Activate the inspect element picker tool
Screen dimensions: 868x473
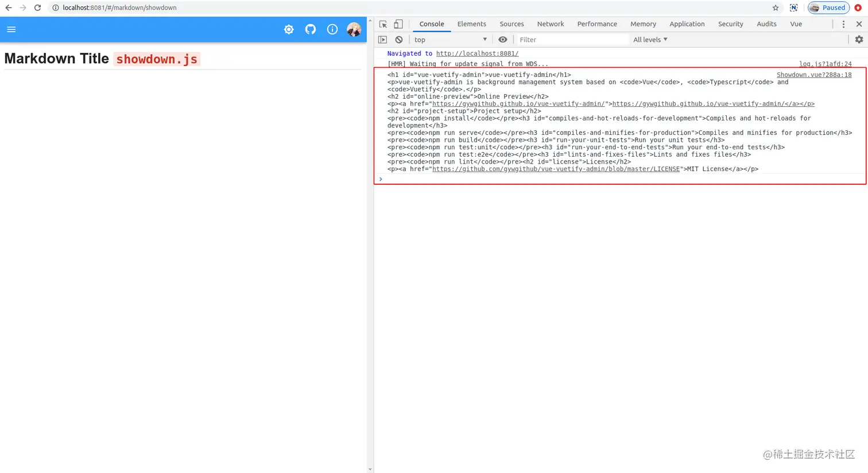pos(383,24)
